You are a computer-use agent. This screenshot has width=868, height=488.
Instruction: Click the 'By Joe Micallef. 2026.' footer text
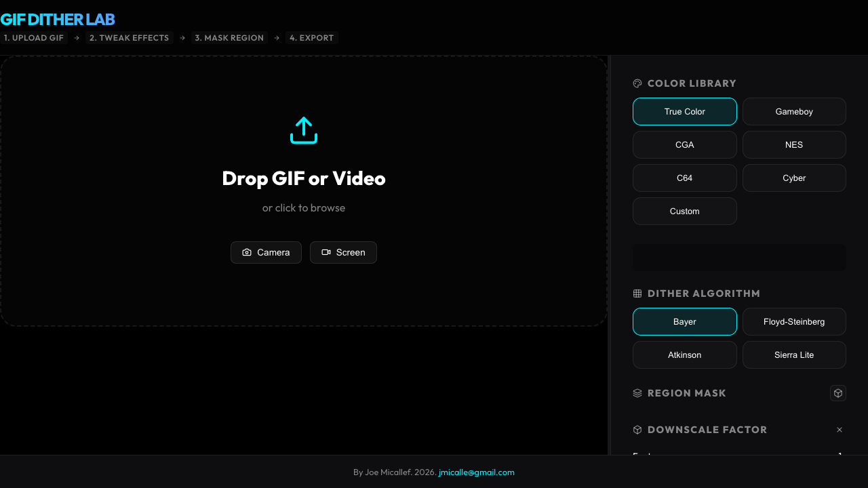tap(395, 472)
